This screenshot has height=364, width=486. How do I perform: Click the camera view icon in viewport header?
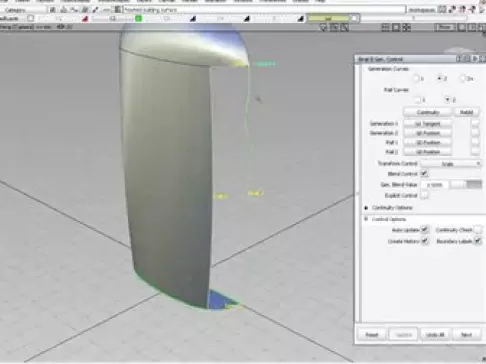[x=334, y=27]
